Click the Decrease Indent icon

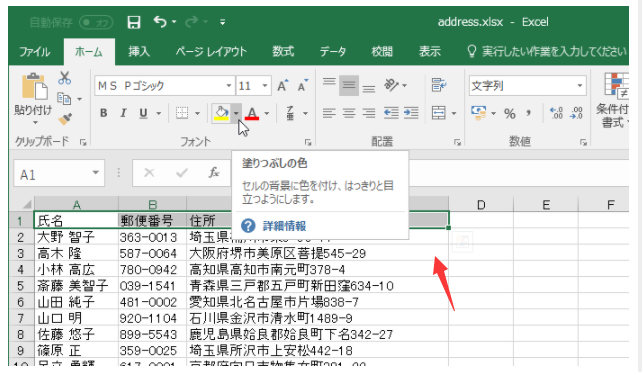(x=391, y=113)
